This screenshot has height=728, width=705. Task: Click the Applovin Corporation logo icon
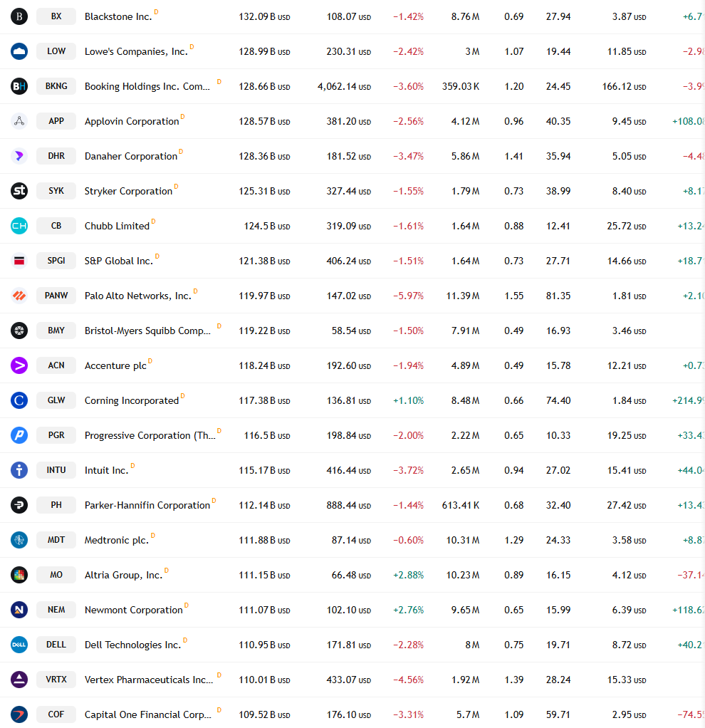[x=19, y=120]
